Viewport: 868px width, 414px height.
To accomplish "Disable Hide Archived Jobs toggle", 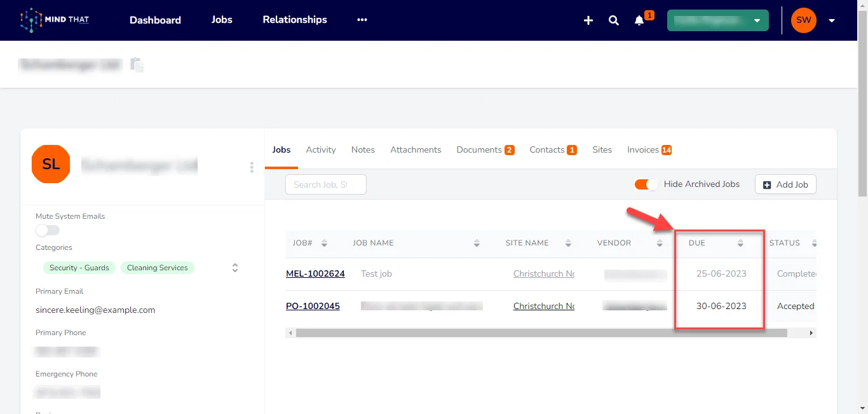I will tap(646, 184).
